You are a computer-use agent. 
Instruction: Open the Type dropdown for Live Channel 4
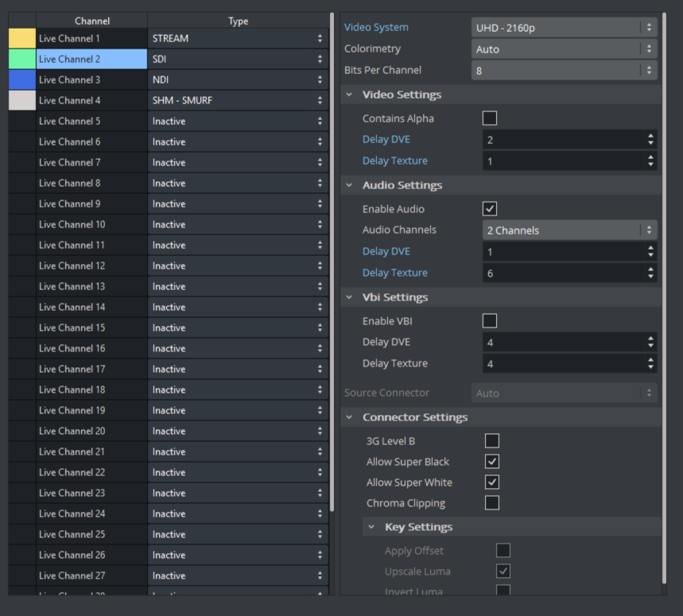[238, 100]
